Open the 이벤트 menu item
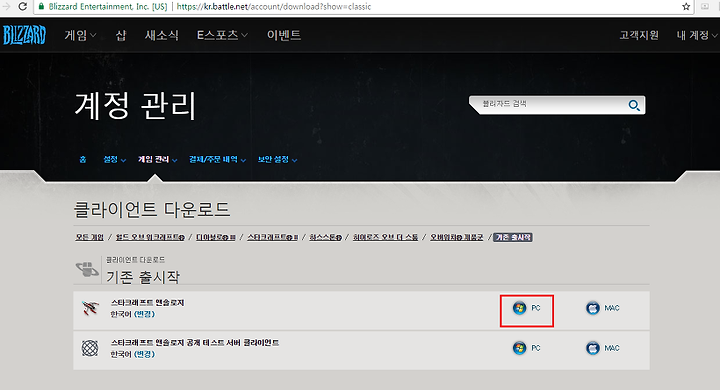The image size is (720, 390). tap(284, 35)
